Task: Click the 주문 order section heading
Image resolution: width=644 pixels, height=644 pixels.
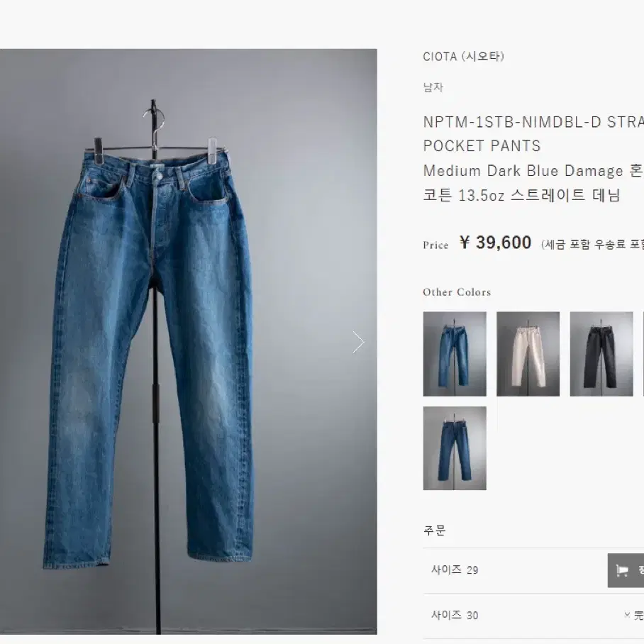Action: pyautogui.click(x=434, y=531)
